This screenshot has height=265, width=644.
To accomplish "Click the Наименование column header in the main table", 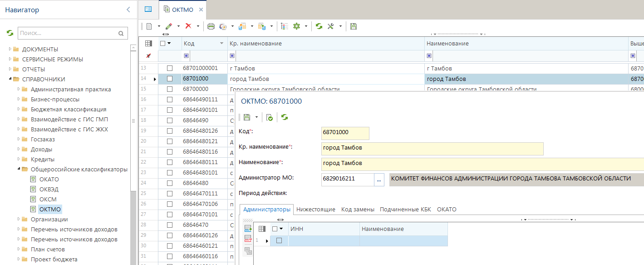I will (x=527, y=43).
